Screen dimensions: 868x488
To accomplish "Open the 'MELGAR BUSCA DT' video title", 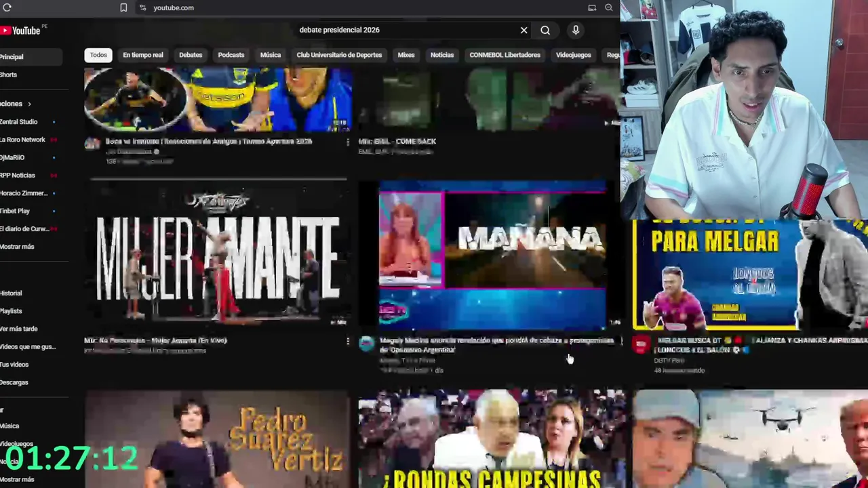I will pyautogui.click(x=761, y=345).
